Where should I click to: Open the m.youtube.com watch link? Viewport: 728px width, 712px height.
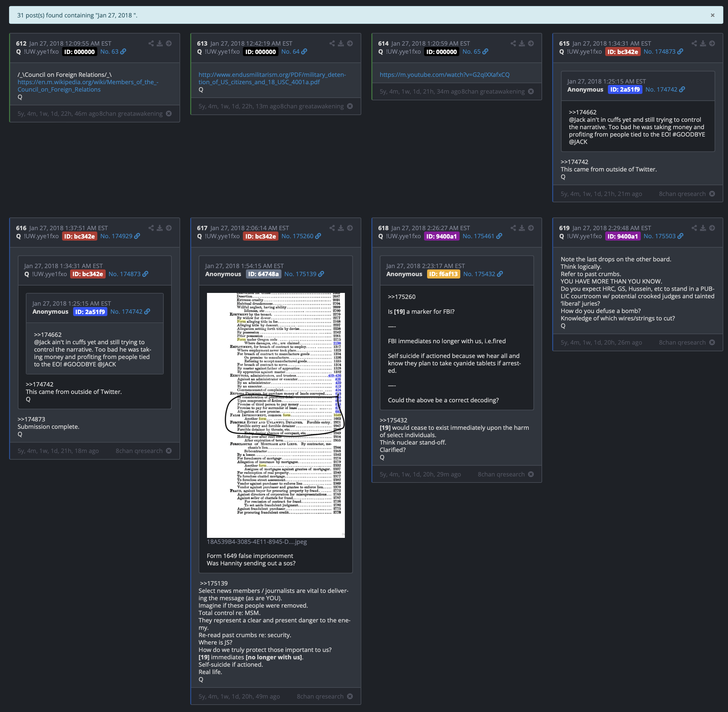[x=445, y=74]
